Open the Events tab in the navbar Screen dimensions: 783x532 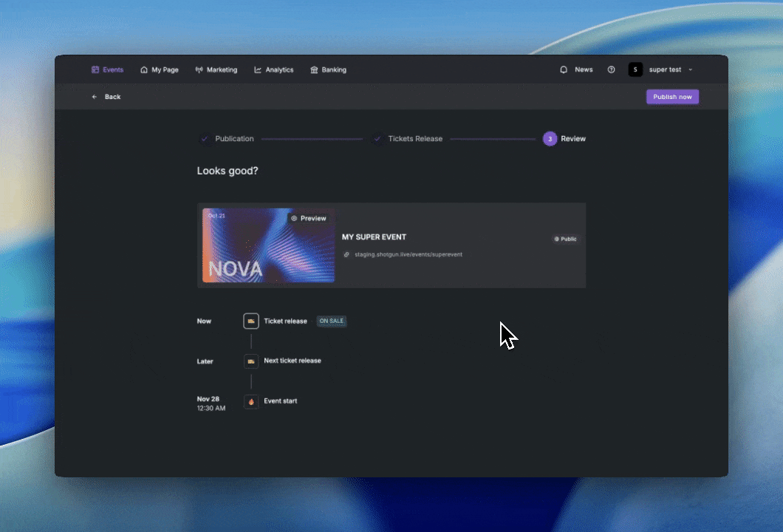[x=107, y=70]
